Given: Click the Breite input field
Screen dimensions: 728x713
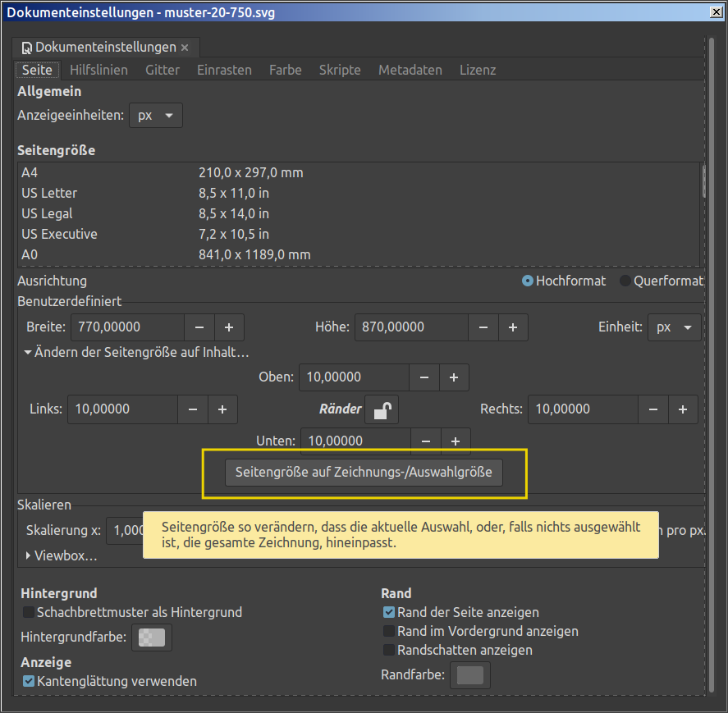Looking at the screenshot, I should point(128,327).
